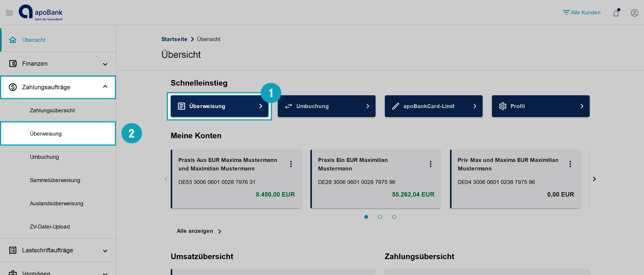644x275 pixels.
Task: Open the hamburger menu icon
Action: point(9,13)
